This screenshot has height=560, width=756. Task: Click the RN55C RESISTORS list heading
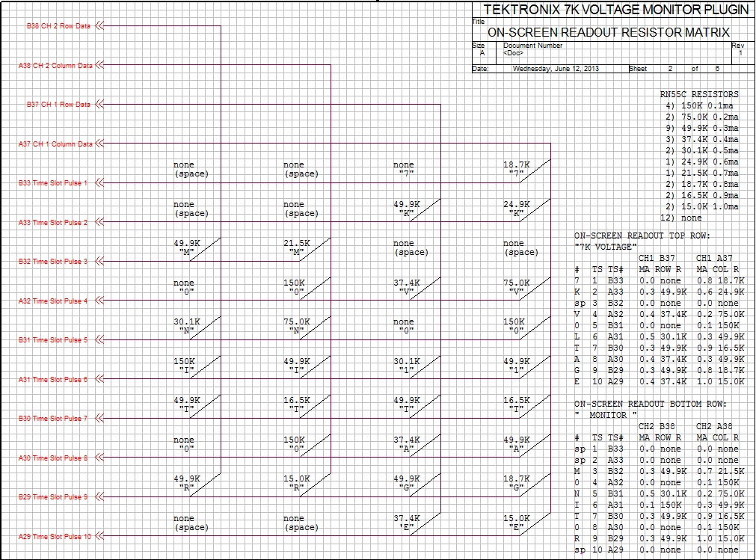point(699,94)
